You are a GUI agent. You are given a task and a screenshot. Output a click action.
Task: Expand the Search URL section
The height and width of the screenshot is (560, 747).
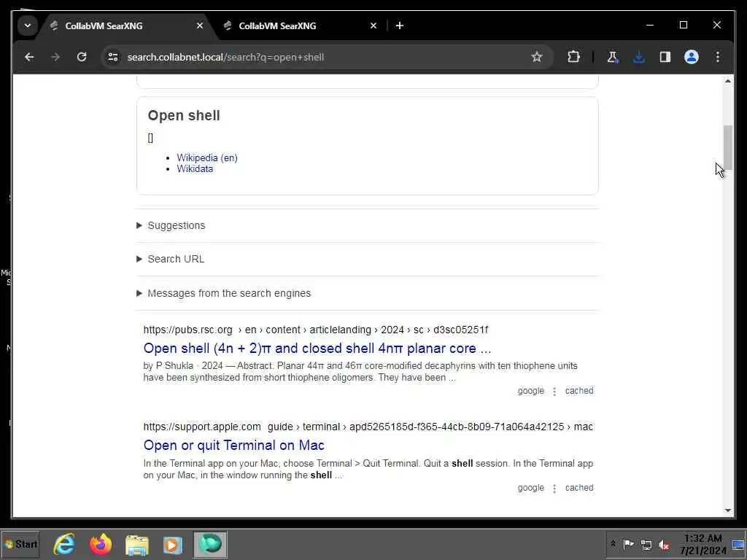[x=176, y=259]
